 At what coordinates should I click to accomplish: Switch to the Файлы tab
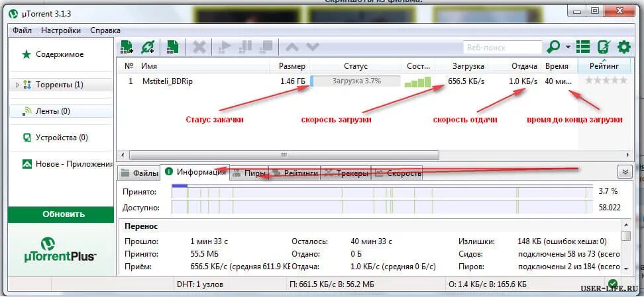click(x=139, y=173)
